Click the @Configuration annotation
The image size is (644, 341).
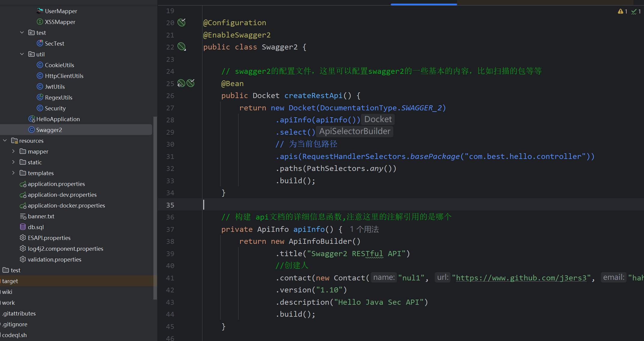pyautogui.click(x=235, y=23)
